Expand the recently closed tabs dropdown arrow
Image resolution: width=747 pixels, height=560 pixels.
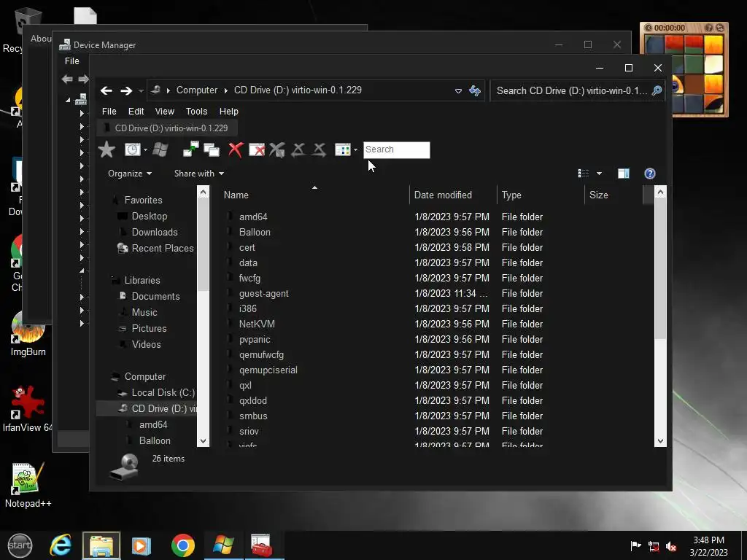pos(145,150)
